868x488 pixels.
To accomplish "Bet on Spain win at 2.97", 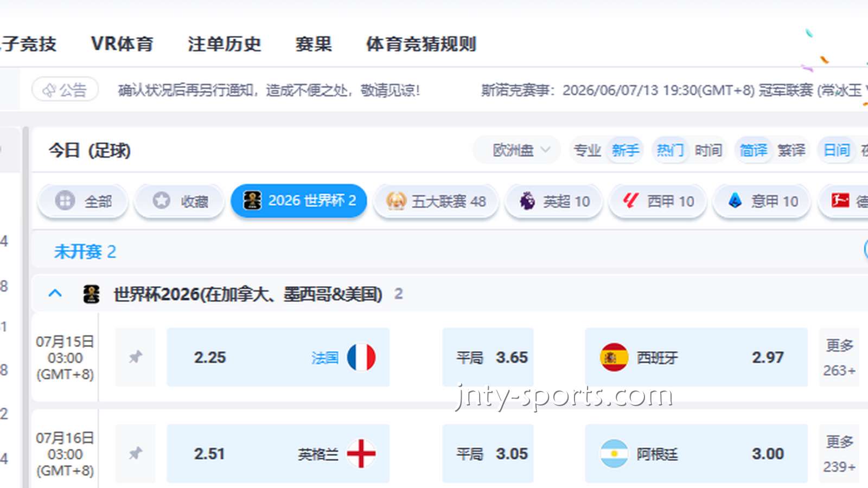I will (x=696, y=357).
